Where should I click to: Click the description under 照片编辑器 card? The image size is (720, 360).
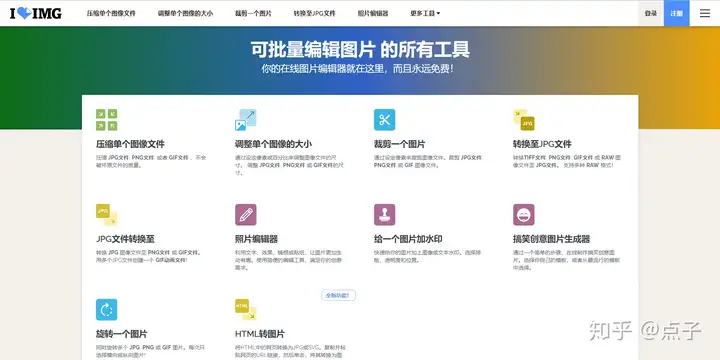(287, 260)
